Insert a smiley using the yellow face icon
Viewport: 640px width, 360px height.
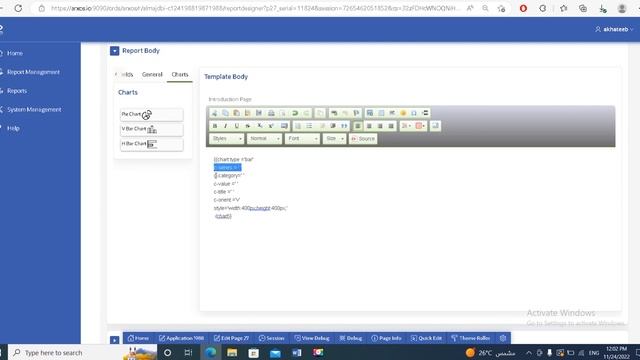[x=403, y=113]
